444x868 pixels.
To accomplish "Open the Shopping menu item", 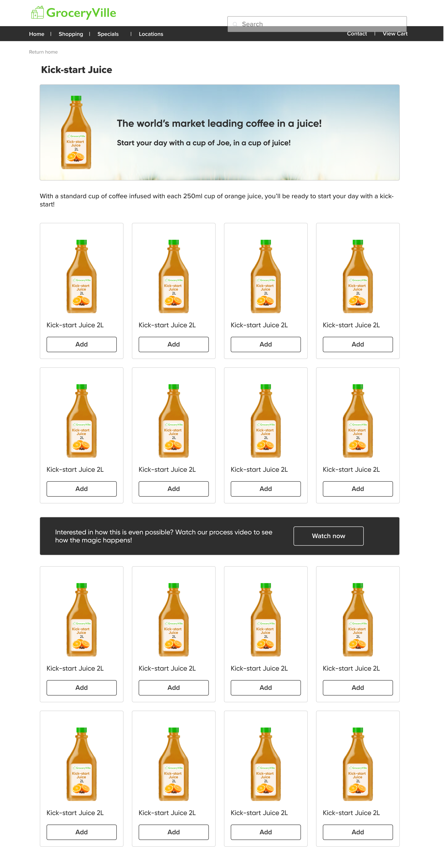I will 71,34.
